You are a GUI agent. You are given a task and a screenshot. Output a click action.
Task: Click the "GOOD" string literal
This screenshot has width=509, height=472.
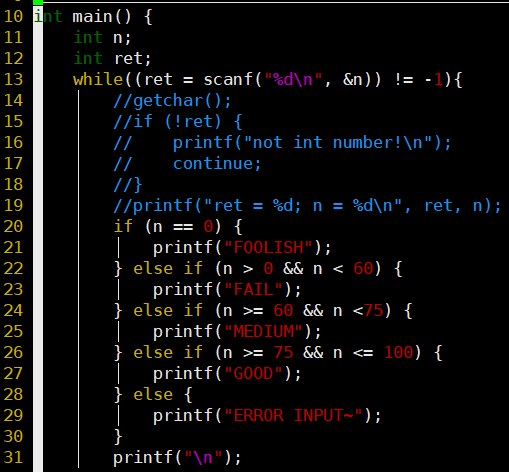click(253, 373)
